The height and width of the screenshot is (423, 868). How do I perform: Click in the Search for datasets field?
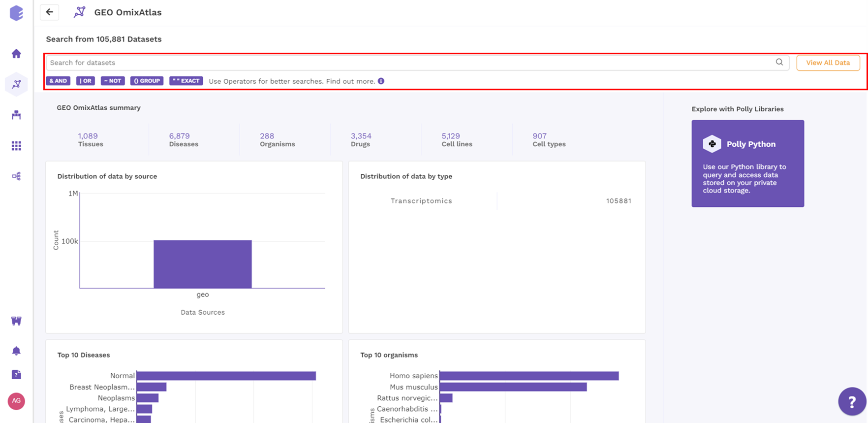coord(417,63)
